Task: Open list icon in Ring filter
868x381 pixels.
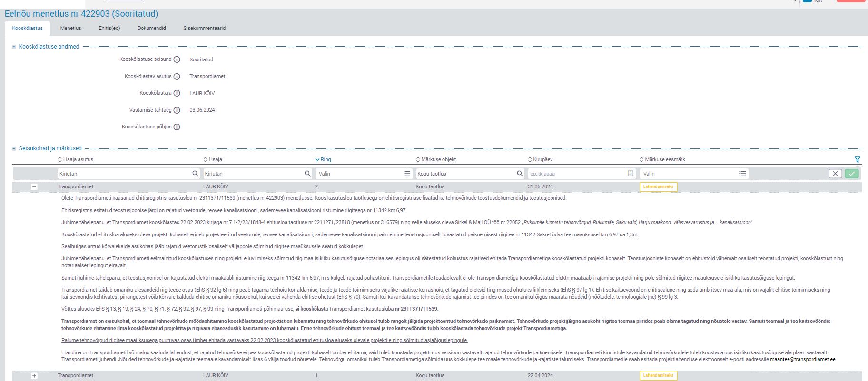Action: pyautogui.click(x=407, y=174)
